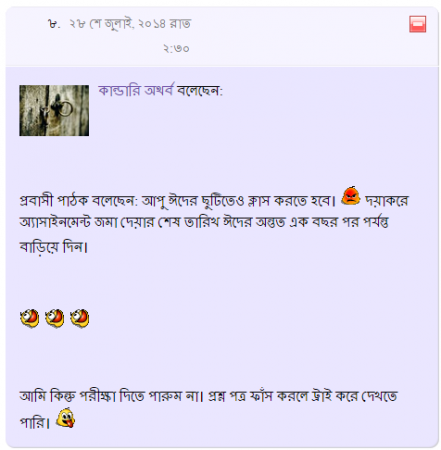
Task: Click the tongue-out emoticon after পারি।
Action: click(65, 418)
